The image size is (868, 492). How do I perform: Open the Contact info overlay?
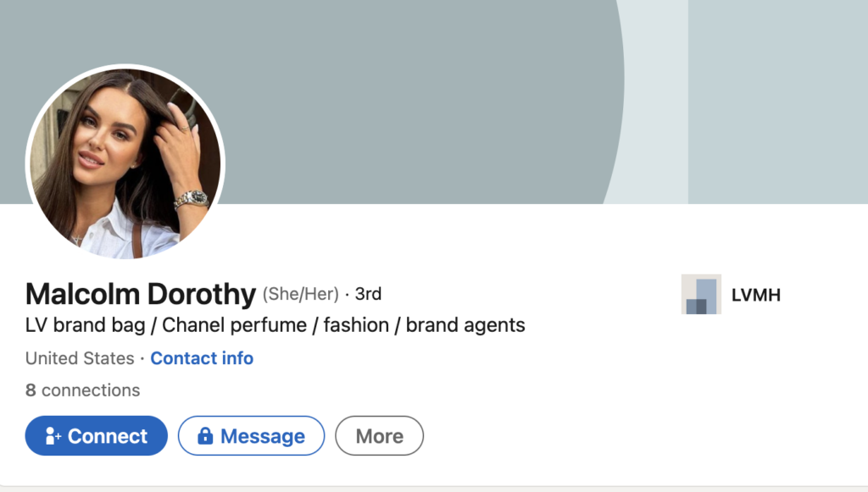click(202, 358)
